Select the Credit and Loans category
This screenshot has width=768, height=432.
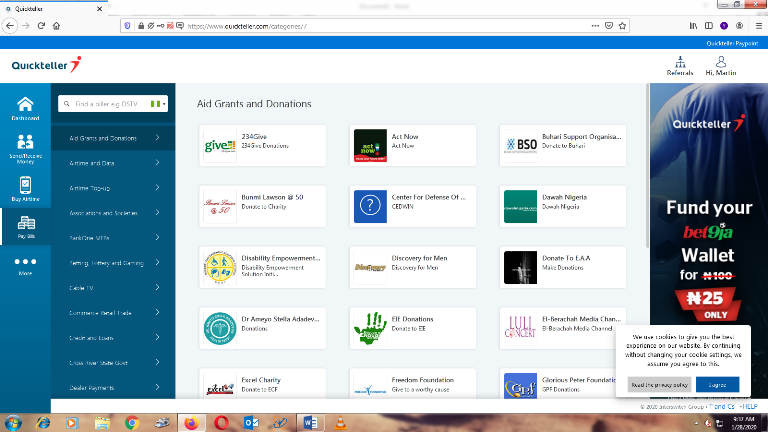pos(113,338)
